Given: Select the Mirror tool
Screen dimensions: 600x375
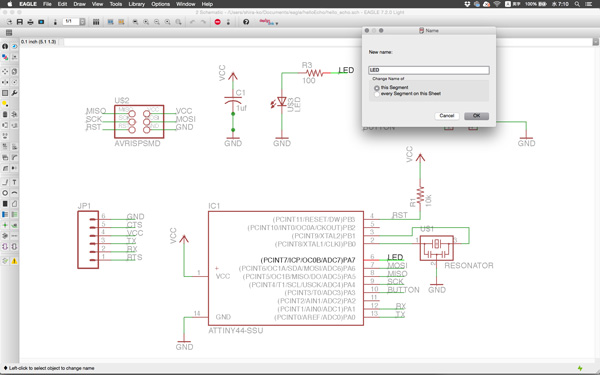Looking at the screenshot, I should (x=5, y=82).
